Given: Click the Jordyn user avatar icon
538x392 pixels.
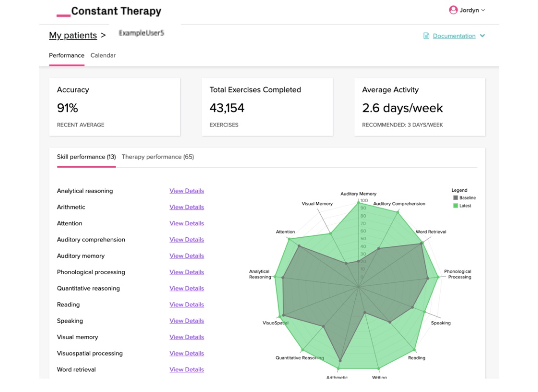Looking at the screenshot, I should click(453, 10).
